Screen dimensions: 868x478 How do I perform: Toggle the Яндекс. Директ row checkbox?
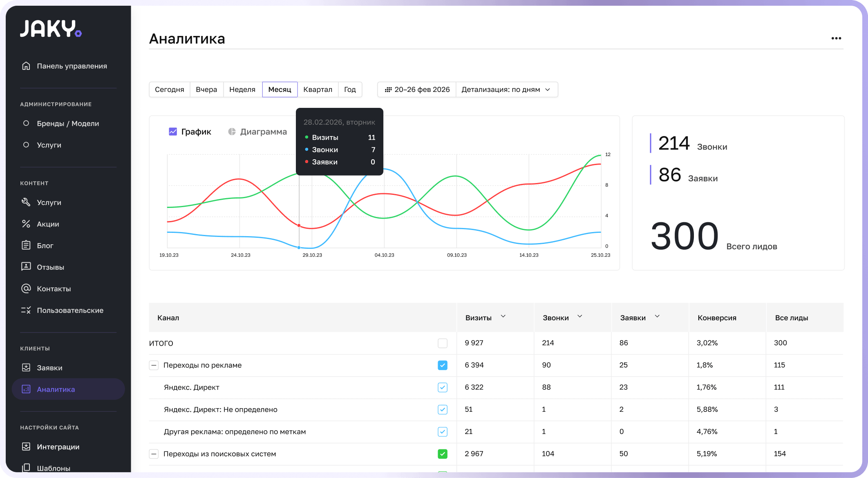click(443, 387)
